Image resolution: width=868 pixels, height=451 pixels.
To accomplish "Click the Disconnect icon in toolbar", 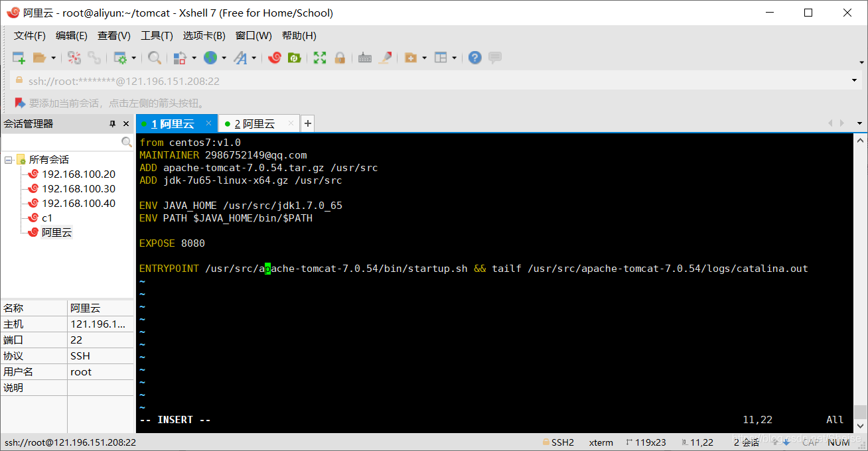I will [x=74, y=58].
